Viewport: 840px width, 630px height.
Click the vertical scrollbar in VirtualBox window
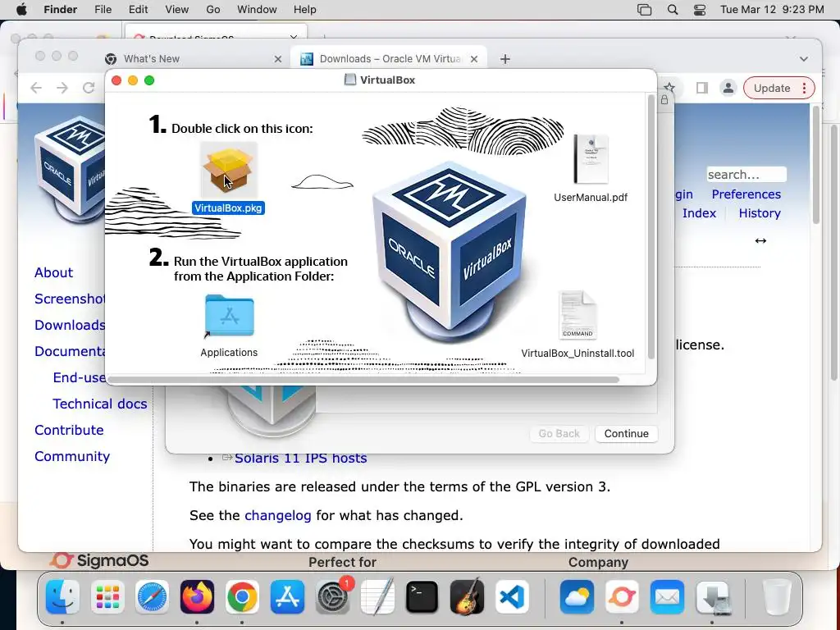[651, 227]
